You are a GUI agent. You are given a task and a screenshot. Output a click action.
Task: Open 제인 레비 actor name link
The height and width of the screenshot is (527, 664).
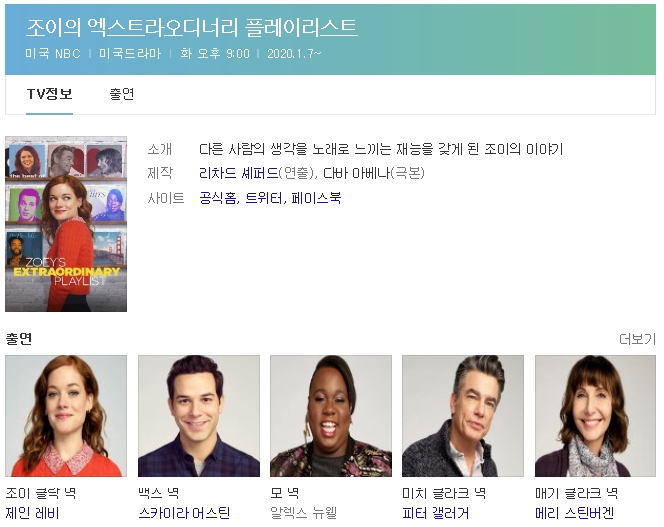[33, 513]
